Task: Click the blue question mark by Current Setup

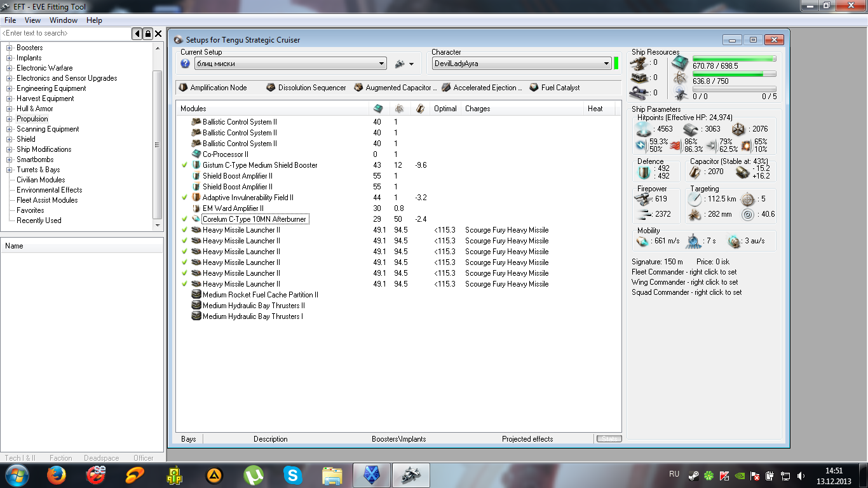Action: pos(186,64)
